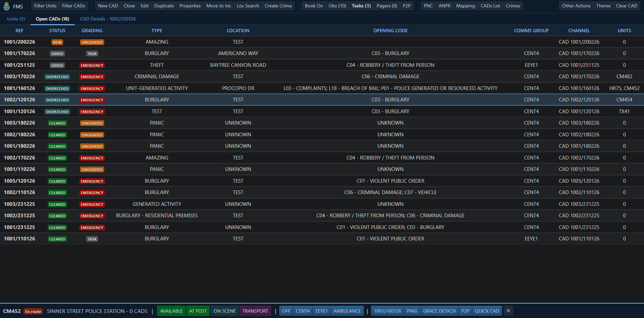Viewport: 644px width, 318px height.
Task: Open Filter CADs options
Action: pyautogui.click(x=73, y=6)
